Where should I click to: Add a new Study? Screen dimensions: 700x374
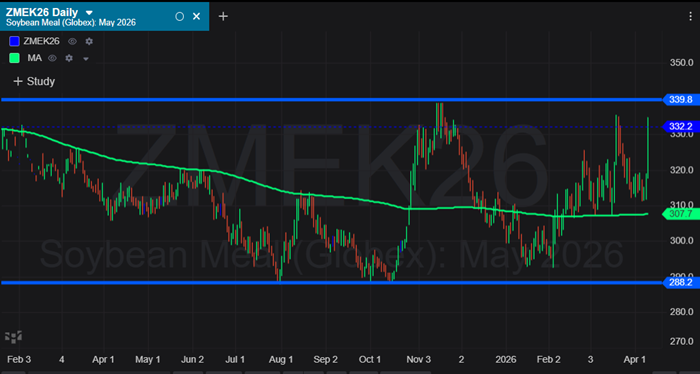click(x=34, y=81)
